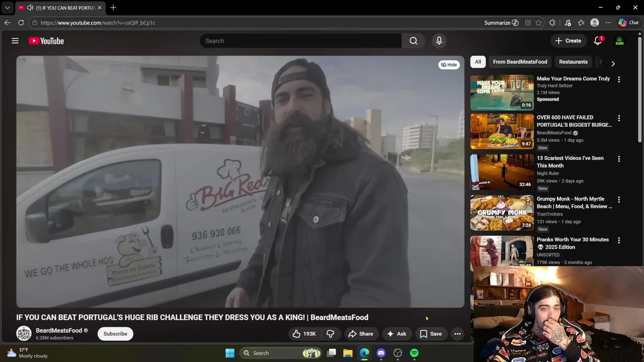Mute the tab using speaker icon

pos(30,8)
